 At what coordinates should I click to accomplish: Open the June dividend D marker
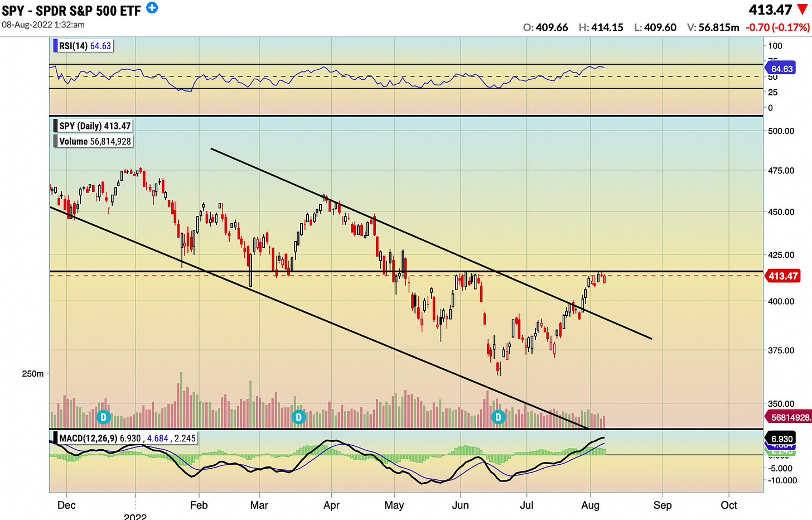(498, 417)
